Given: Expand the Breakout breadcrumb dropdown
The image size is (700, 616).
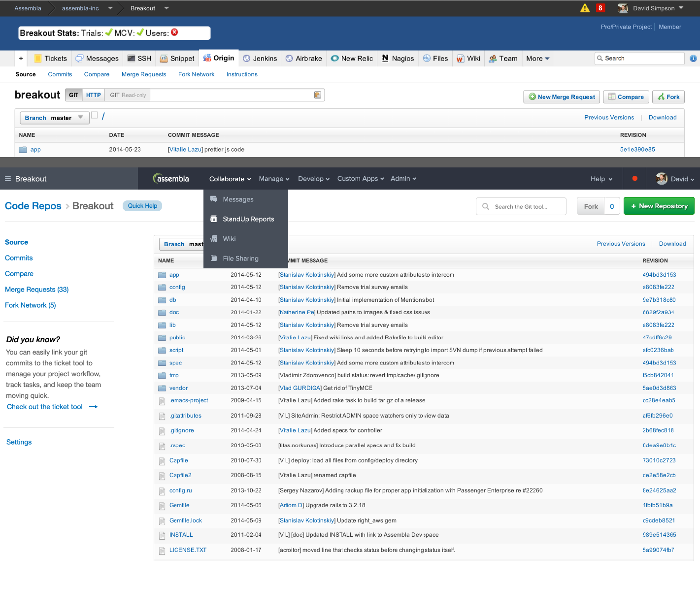Looking at the screenshot, I should pos(167,8).
